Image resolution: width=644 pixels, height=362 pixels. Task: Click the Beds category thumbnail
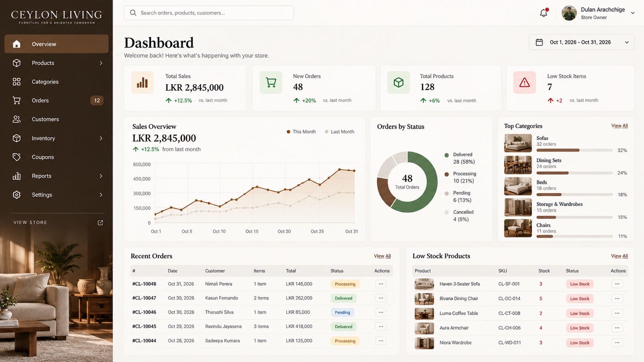tap(518, 186)
